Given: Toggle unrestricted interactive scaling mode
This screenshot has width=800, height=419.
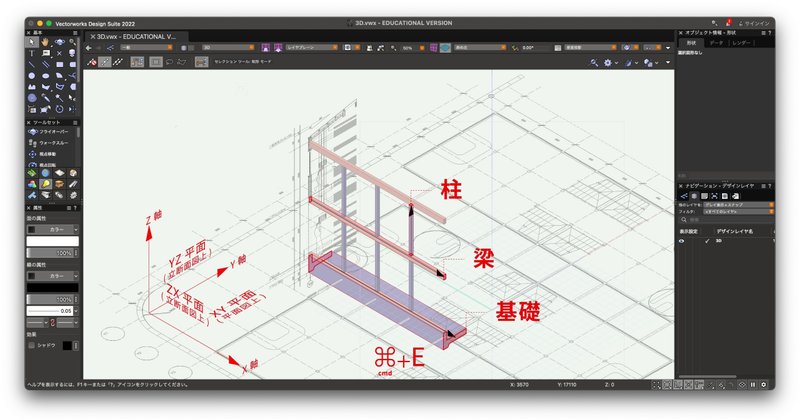Looking at the screenshot, I should (118, 62).
